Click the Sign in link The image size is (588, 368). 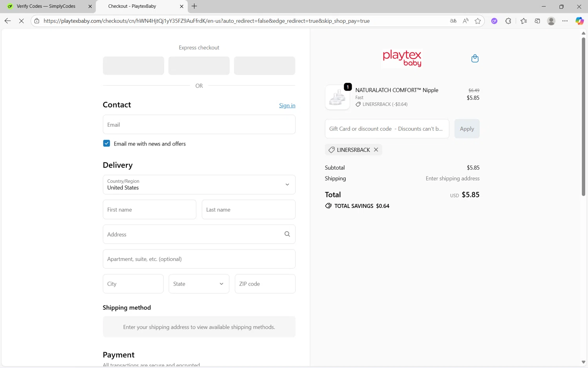(287, 106)
